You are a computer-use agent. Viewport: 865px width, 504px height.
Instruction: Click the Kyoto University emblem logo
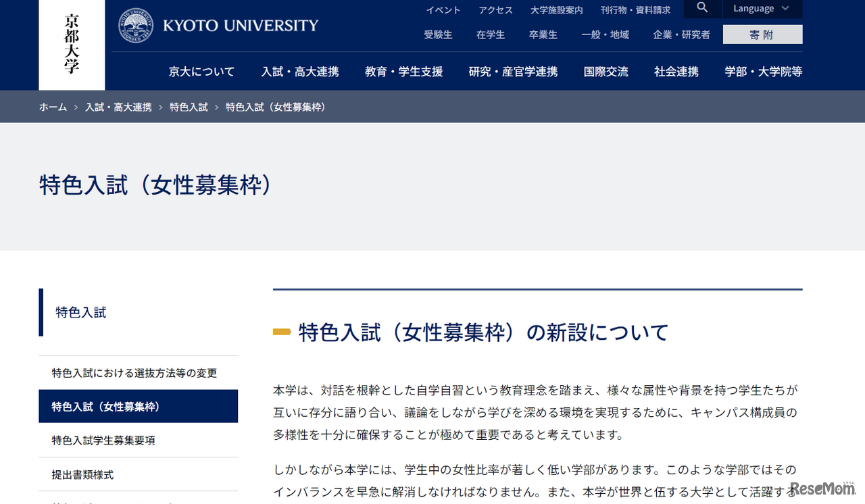point(136,26)
